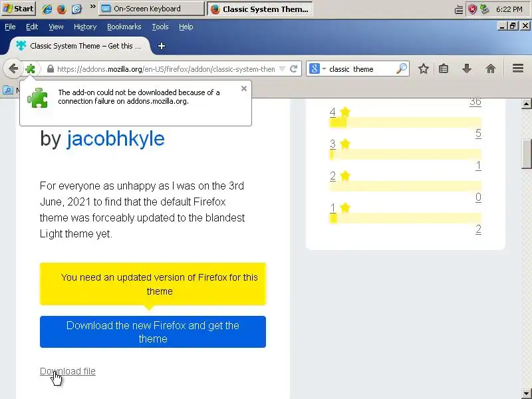
Task: Click the keyboard icon in system tray
Action: tap(459, 9)
